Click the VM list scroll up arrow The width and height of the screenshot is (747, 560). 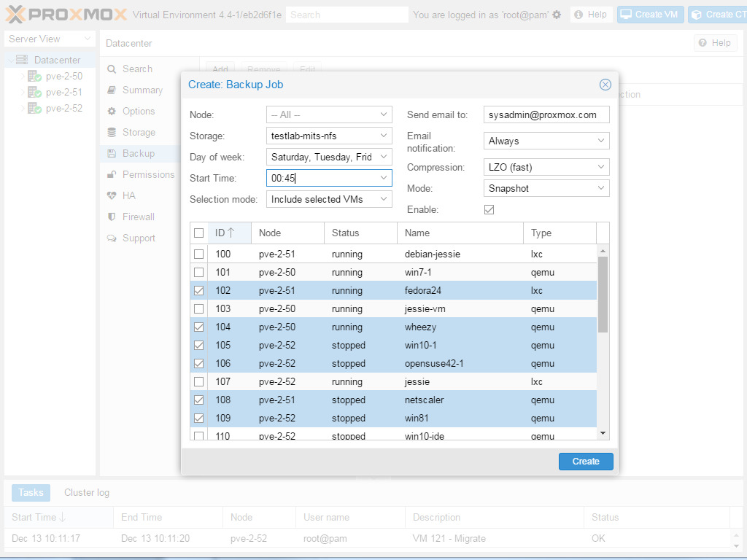click(x=603, y=251)
